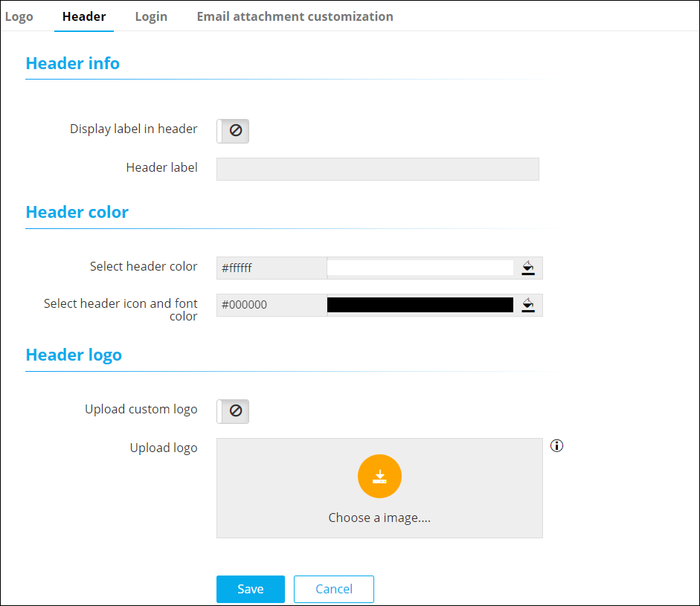Open the header color paint bucket picker
The width and height of the screenshot is (700, 606).
528,268
